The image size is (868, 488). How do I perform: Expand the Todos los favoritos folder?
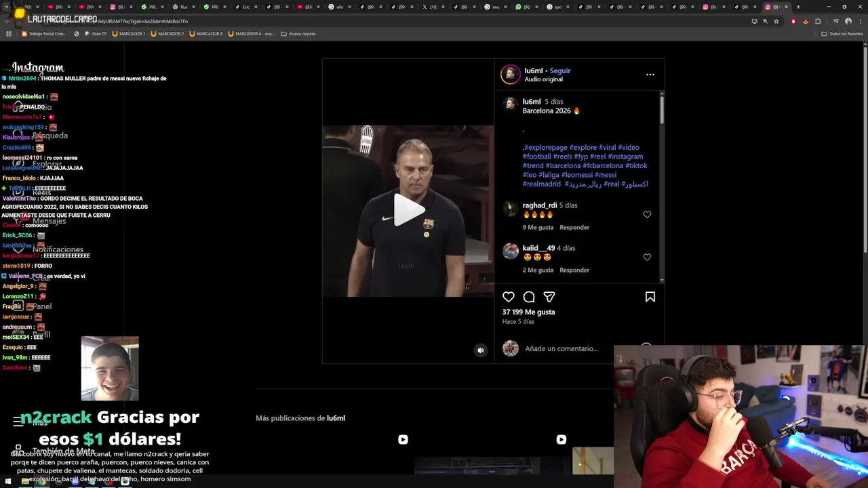point(842,33)
